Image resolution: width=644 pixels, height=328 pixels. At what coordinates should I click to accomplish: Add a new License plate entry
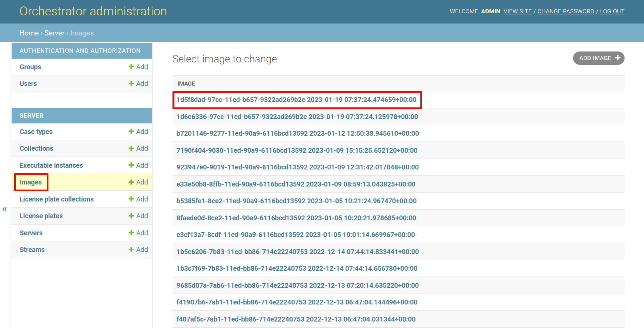click(138, 216)
